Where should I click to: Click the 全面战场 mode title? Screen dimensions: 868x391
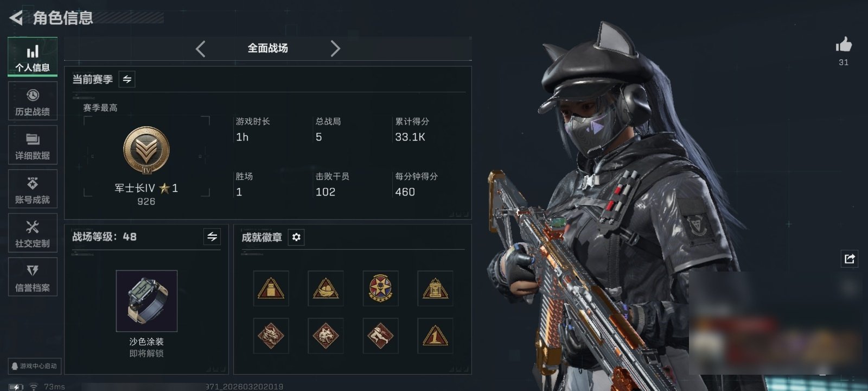coord(267,48)
